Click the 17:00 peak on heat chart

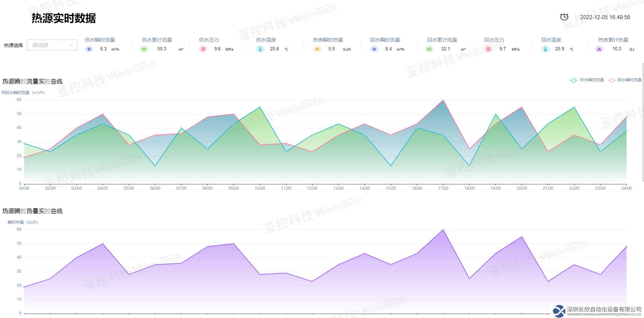(443, 230)
